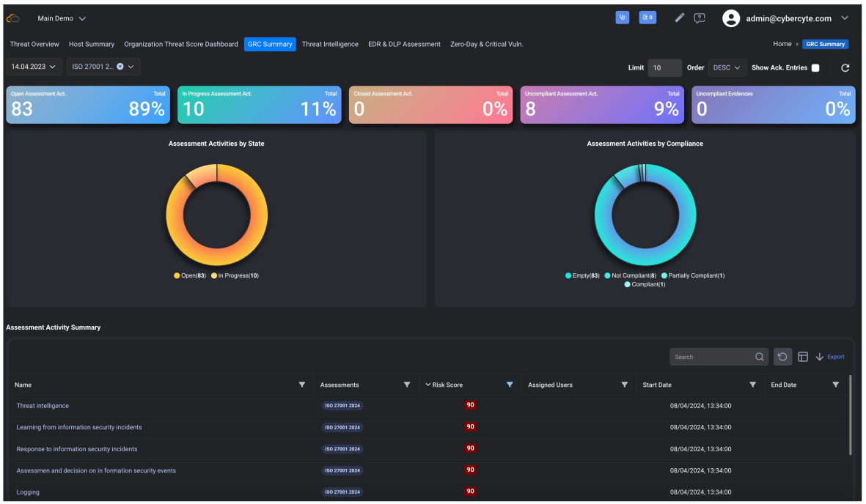Click the pencil edit icon in header
Viewport: 866px width, 504px height.
coord(680,18)
